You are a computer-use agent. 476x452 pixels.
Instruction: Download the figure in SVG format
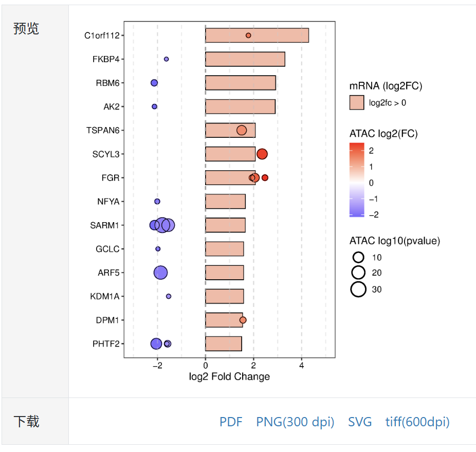(x=360, y=422)
